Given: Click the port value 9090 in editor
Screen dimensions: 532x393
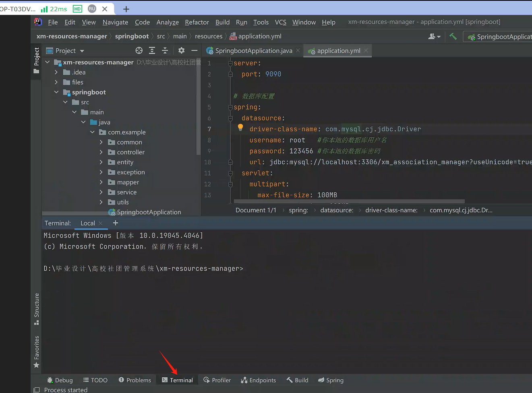Looking at the screenshot, I should (x=273, y=74).
